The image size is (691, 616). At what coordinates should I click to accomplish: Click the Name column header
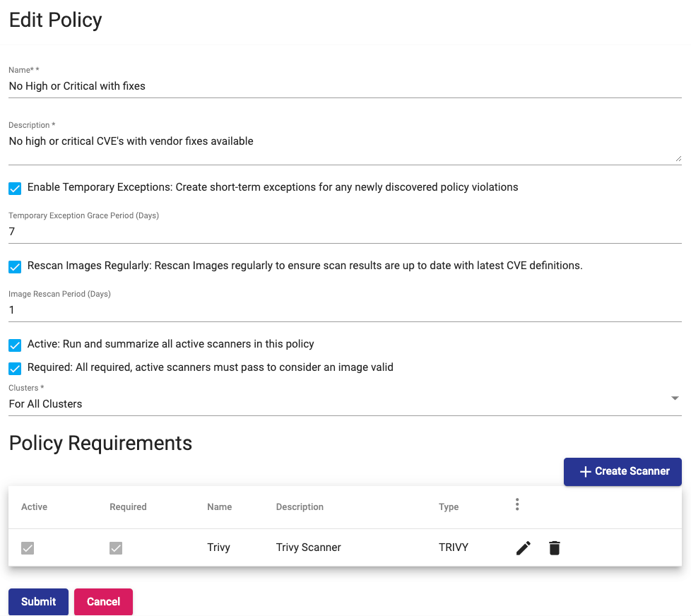[219, 507]
